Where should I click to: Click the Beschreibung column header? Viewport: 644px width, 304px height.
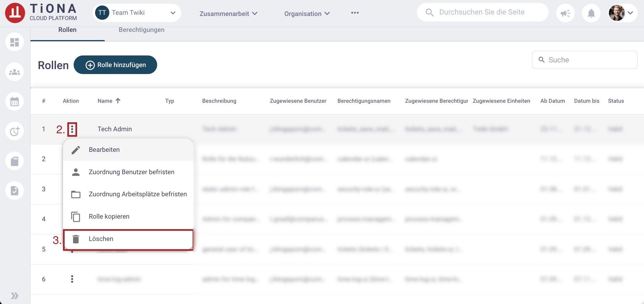[219, 101]
